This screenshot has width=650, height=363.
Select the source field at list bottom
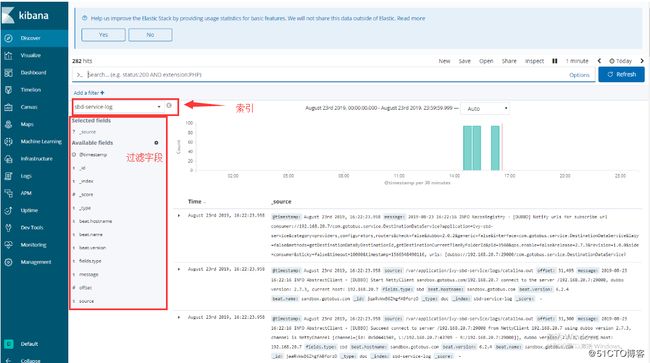coord(86,301)
